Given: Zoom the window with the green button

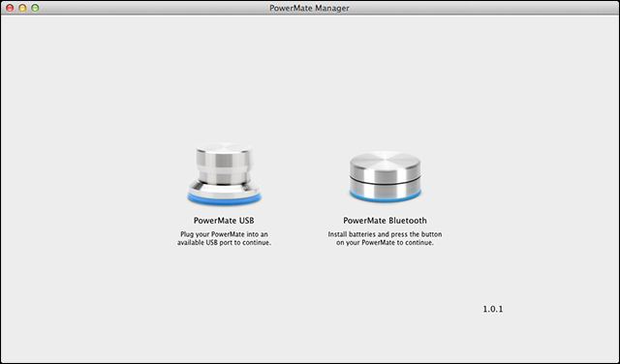Looking at the screenshot, I should [35, 8].
